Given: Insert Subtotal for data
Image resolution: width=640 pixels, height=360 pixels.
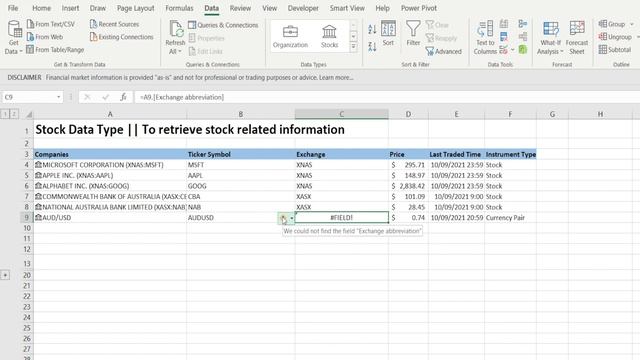Looking at the screenshot, I should pyautogui.click(x=615, y=50).
